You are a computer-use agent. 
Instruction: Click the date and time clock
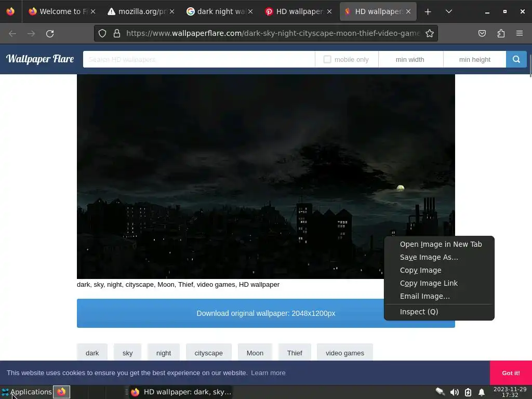click(x=510, y=392)
